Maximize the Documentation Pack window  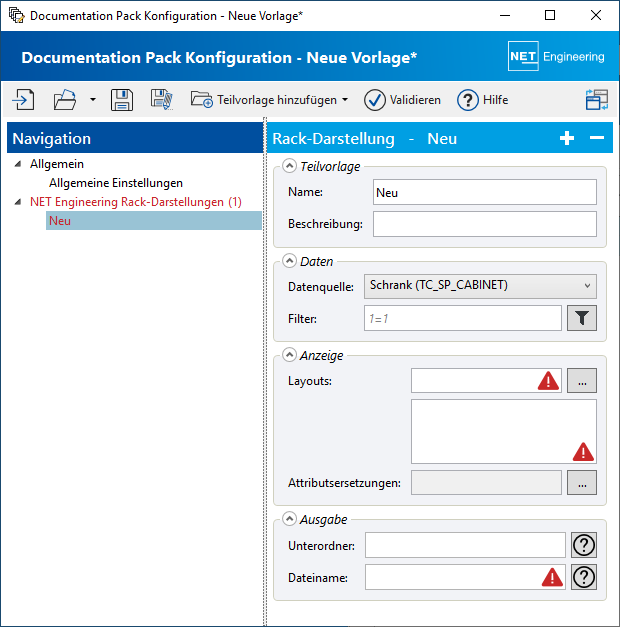click(550, 16)
